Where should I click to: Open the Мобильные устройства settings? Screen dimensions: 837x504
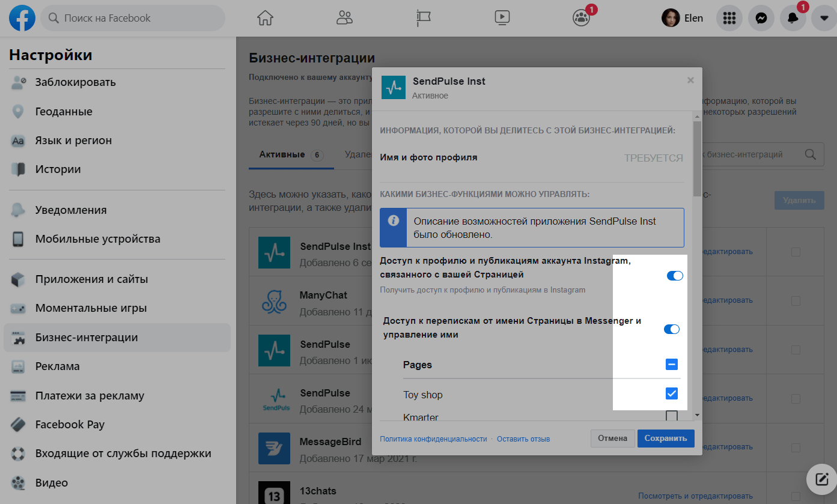pyautogui.click(x=117, y=239)
